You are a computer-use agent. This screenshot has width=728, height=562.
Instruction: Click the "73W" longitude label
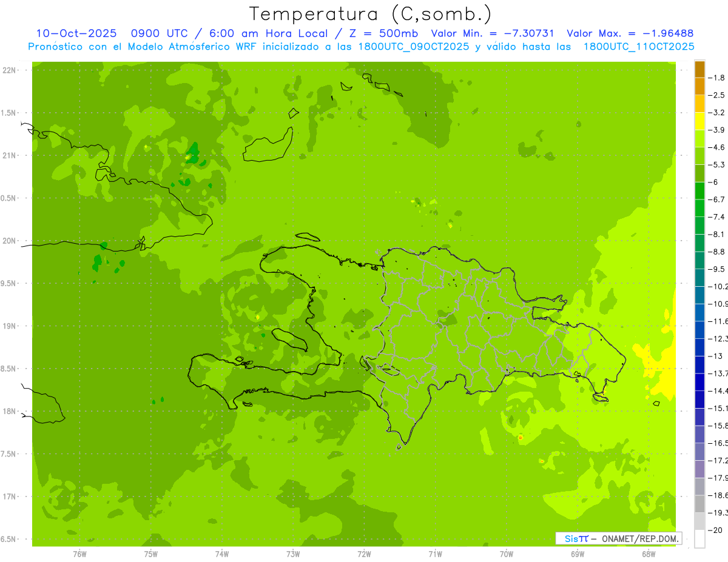pos(293,554)
